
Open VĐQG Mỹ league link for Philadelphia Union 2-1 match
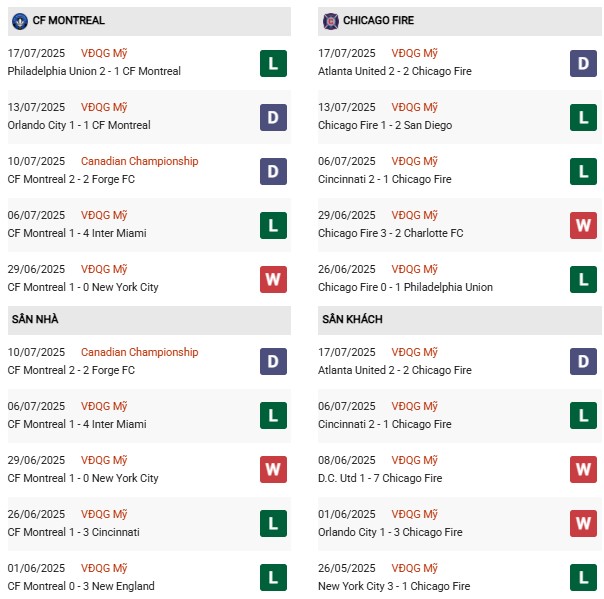tap(104, 54)
